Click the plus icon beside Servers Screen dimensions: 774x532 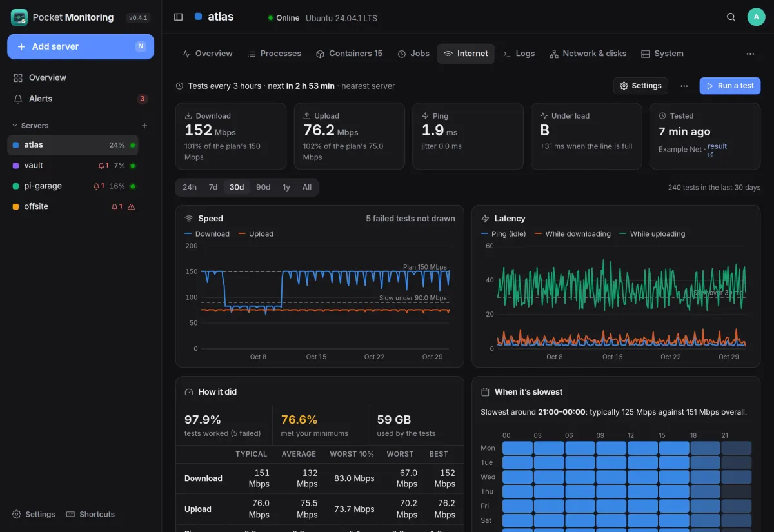[x=144, y=126]
